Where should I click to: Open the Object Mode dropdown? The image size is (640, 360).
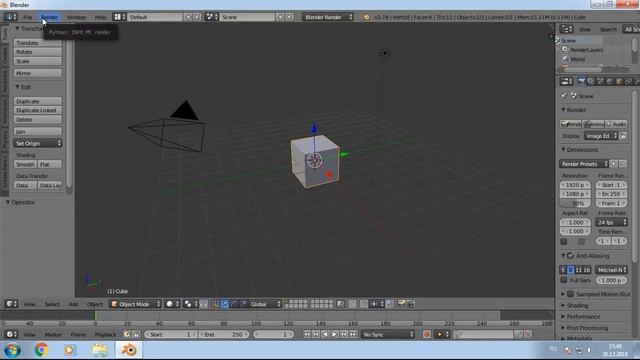pyautogui.click(x=136, y=304)
